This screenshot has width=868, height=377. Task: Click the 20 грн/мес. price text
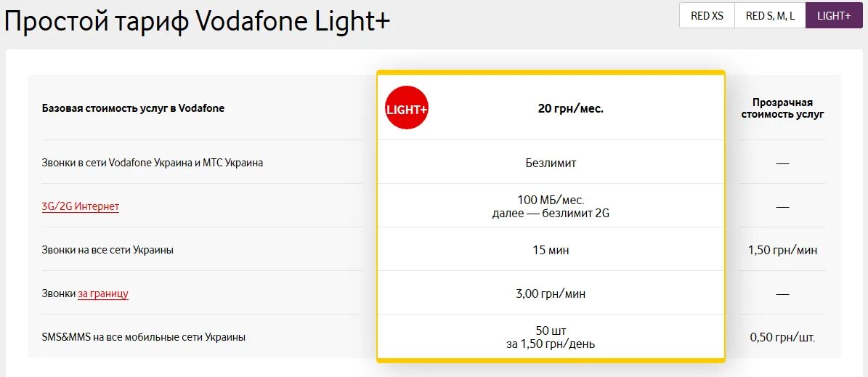click(x=570, y=108)
